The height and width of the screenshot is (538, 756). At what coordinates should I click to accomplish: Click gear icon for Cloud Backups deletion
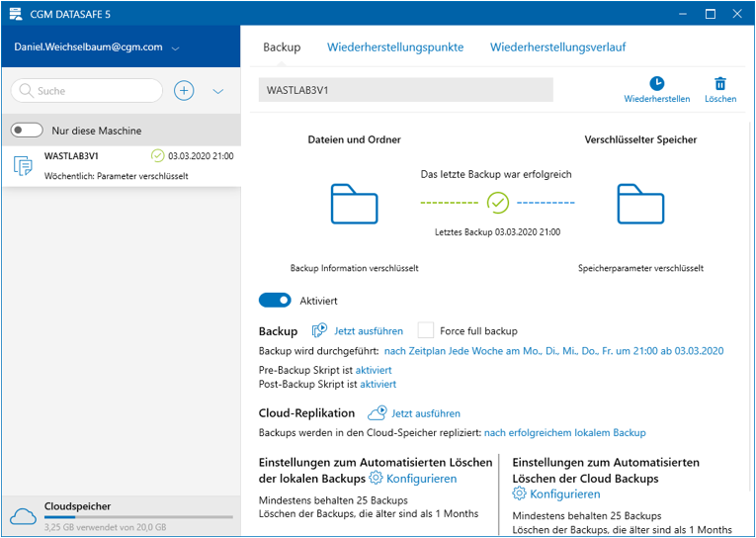tap(519, 493)
